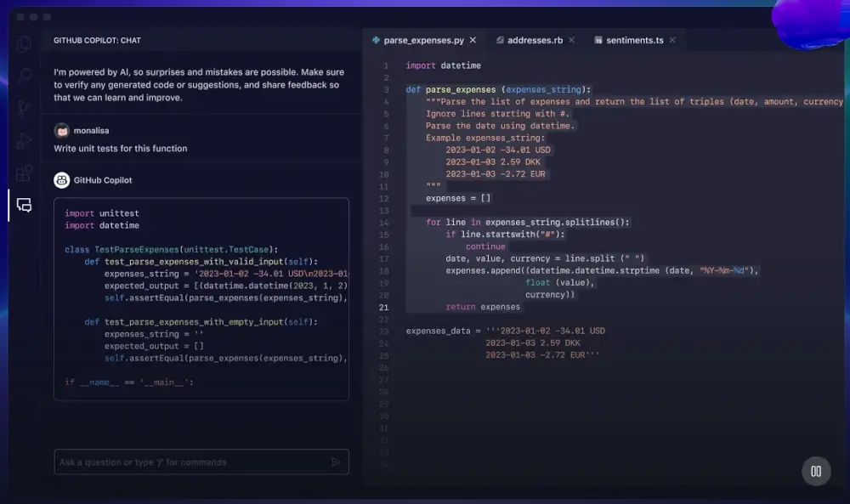Viewport: 850px width, 504px height.
Task: Close the addresses.rb tab
Action: point(571,40)
